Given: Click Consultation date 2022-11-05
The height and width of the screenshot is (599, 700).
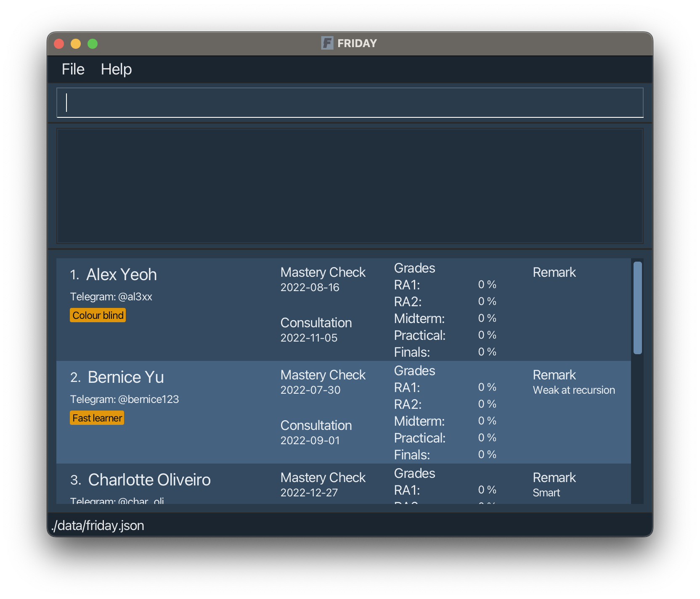Looking at the screenshot, I should [x=309, y=338].
